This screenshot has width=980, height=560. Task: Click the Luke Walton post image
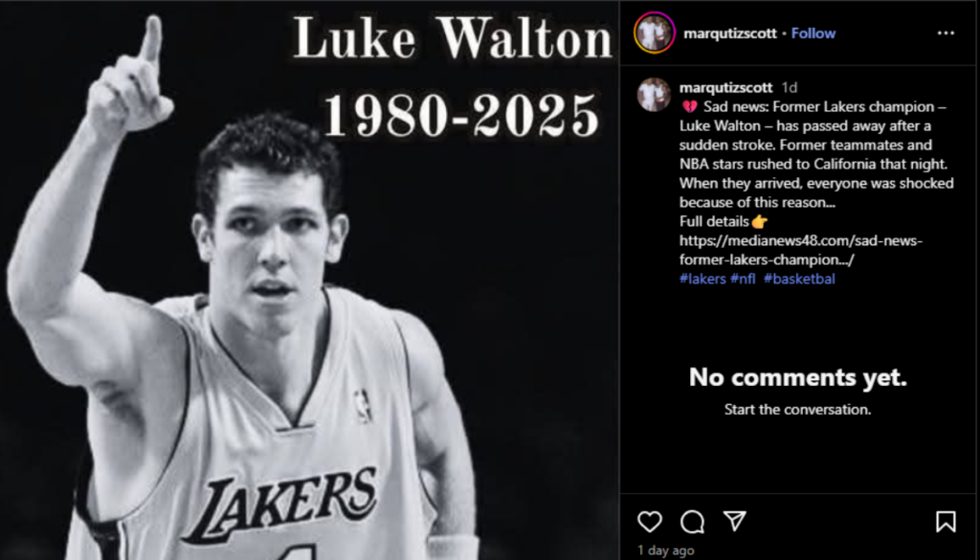pyautogui.click(x=309, y=280)
